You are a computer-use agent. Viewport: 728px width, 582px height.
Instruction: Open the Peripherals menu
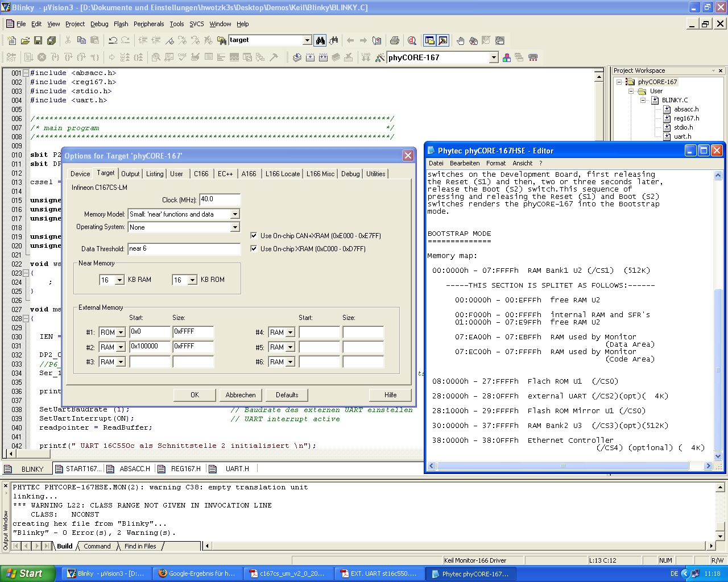(x=149, y=24)
